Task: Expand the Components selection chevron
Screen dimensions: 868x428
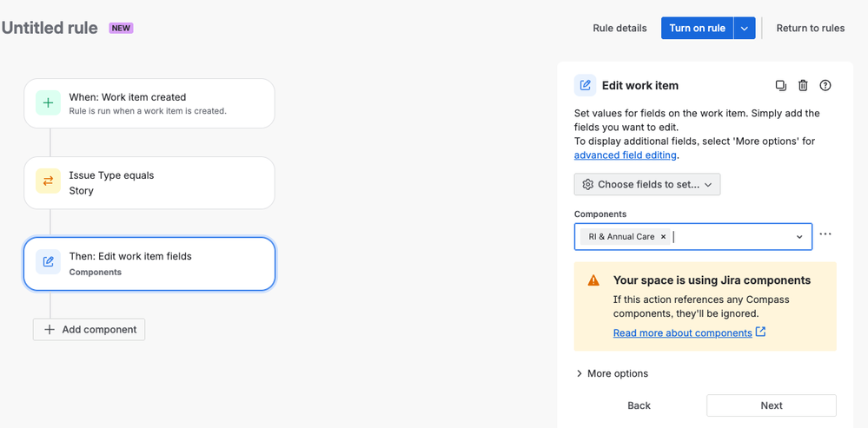Action: pyautogui.click(x=799, y=237)
